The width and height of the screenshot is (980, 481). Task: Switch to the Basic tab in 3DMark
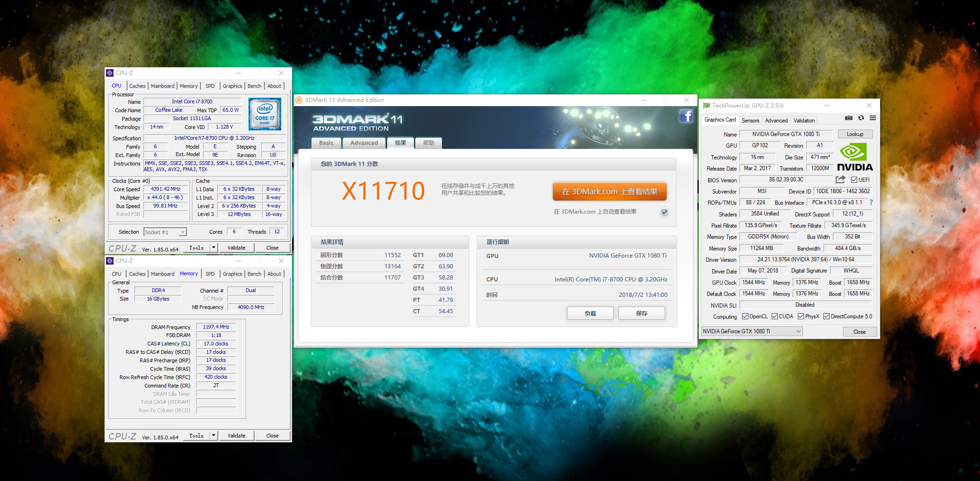click(327, 143)
